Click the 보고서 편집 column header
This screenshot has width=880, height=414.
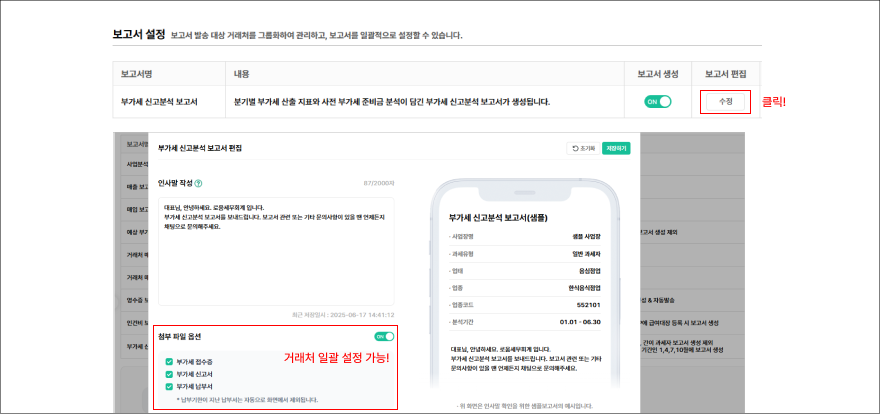pyautogui.click(x=725, y=73)
